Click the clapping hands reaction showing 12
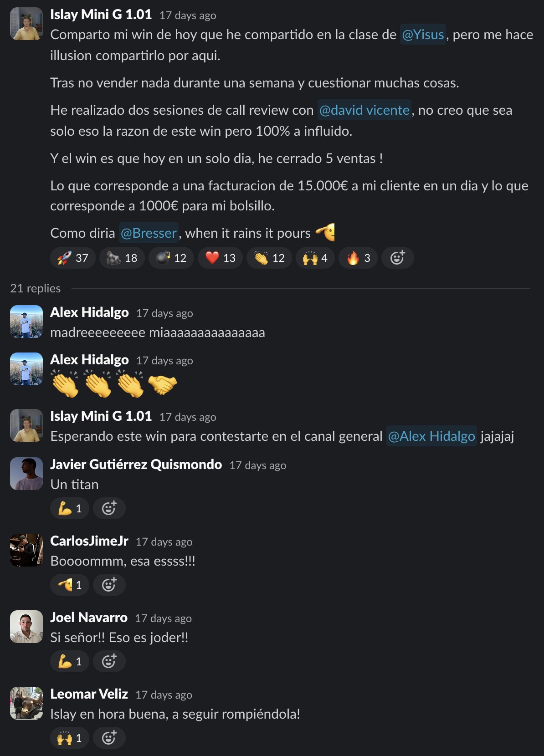Viewport: 544px width, 756px height. point(269,258)
